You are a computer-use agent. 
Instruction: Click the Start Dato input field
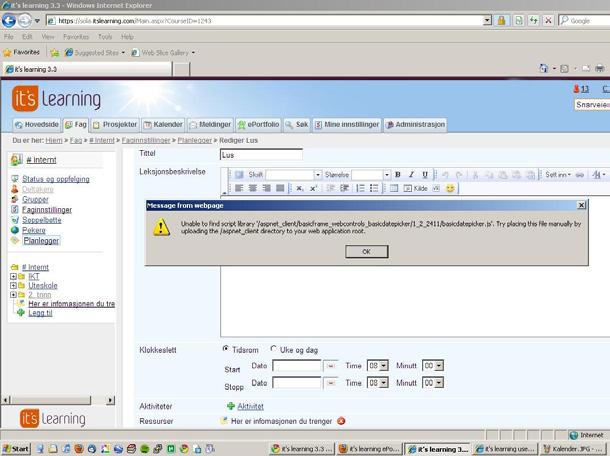coord(297,366)
